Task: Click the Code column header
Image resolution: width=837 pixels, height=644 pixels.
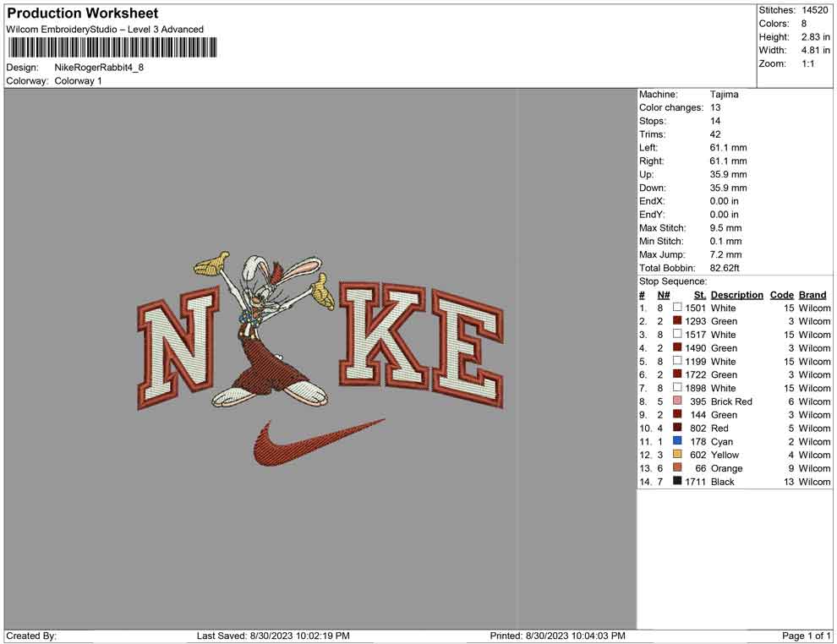Action: coord(781,295)
